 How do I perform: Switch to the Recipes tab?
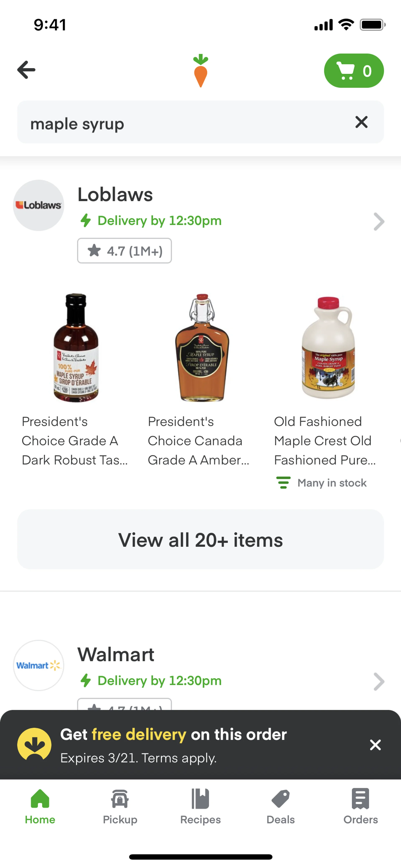point(200,806)
